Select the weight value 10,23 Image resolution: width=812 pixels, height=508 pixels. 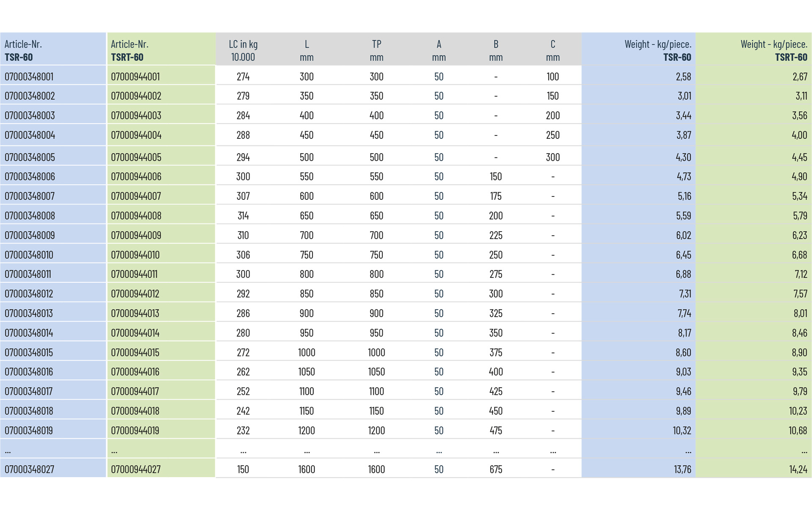[798, 411]
